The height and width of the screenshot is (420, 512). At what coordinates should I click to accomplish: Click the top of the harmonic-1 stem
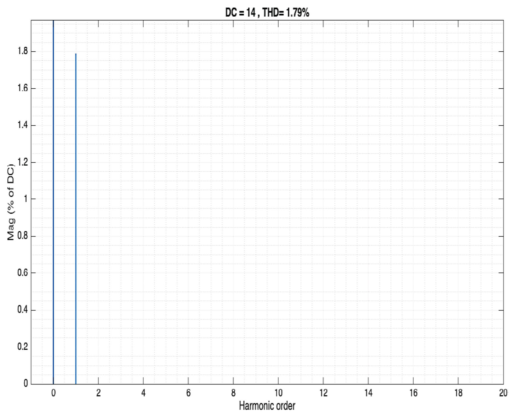tap(75, 54)
